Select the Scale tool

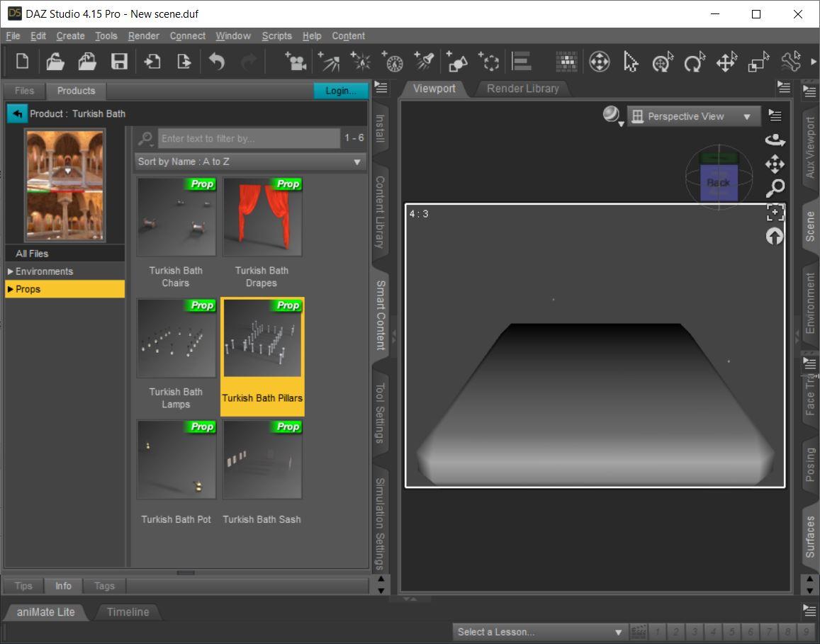pyautogui.click(x=758, y=62)
